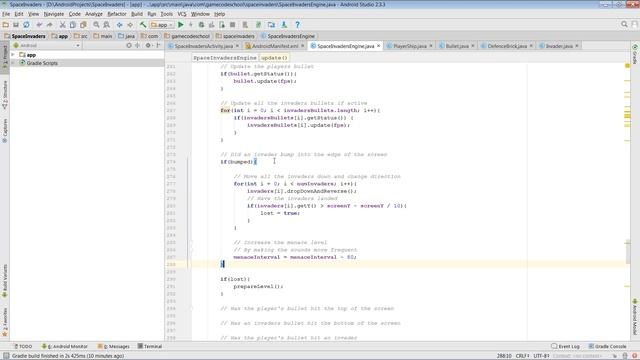Click the Replace icon in toolbar
Viewport: 640px width, 360px height.
click(x=107, y=25)
